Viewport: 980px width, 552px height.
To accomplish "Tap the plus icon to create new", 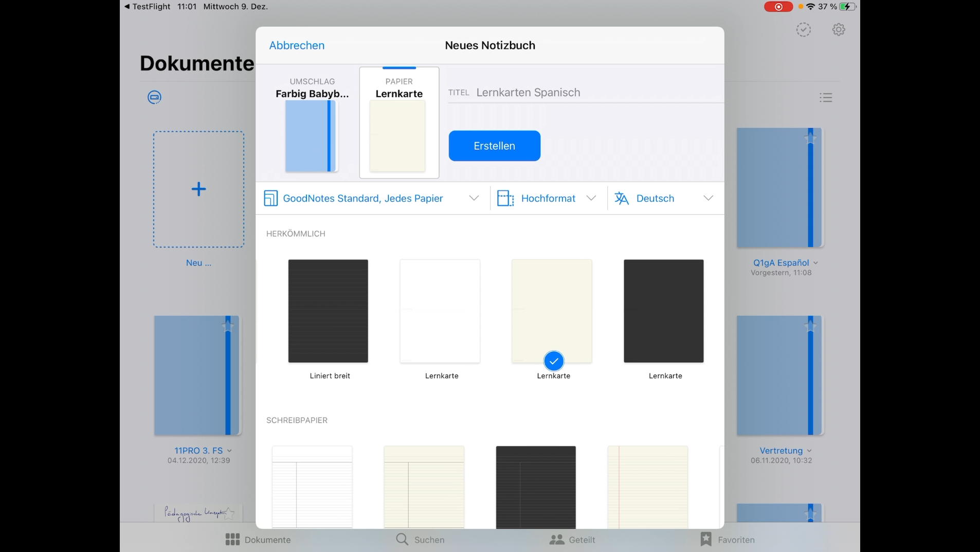I will [x=198, y=189].
